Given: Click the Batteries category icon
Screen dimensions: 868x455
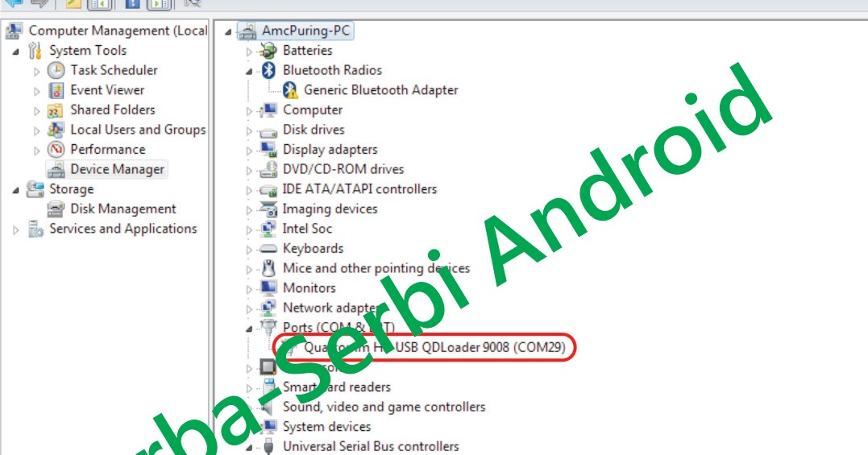Looking at the screenshot, I should point(268,51).
